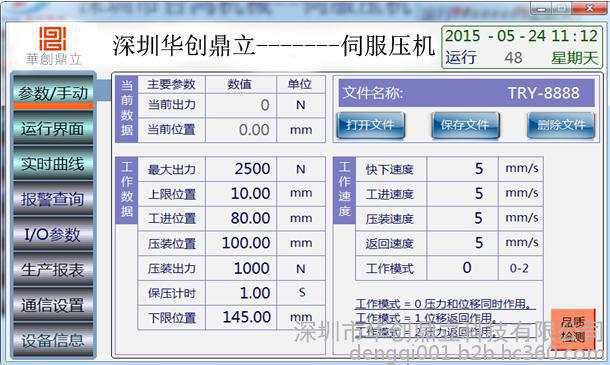The height and width of the screenshot is (365, 610).
Task: Click the 0-2 range cell
Action: 520,268
